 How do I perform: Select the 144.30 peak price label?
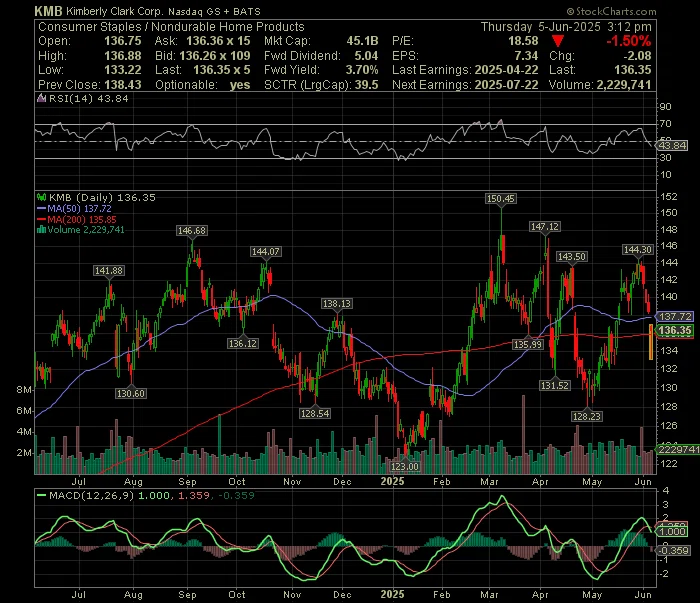pyautogui.click(x=638, y=250)
